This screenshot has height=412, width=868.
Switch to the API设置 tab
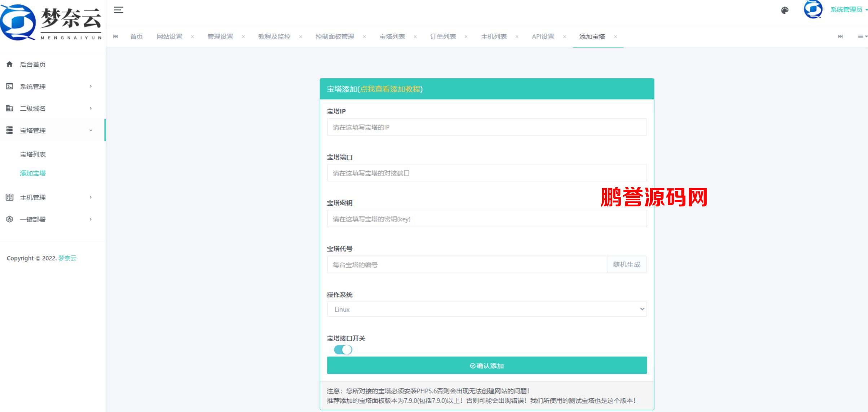click(543, 36)
